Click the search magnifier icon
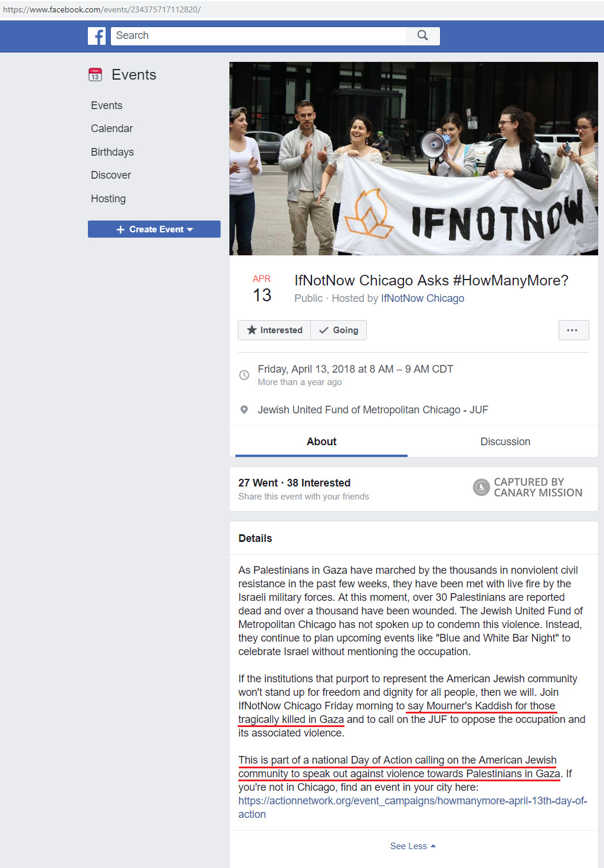This screenshot has width=604, height=868. click(422, 35)
